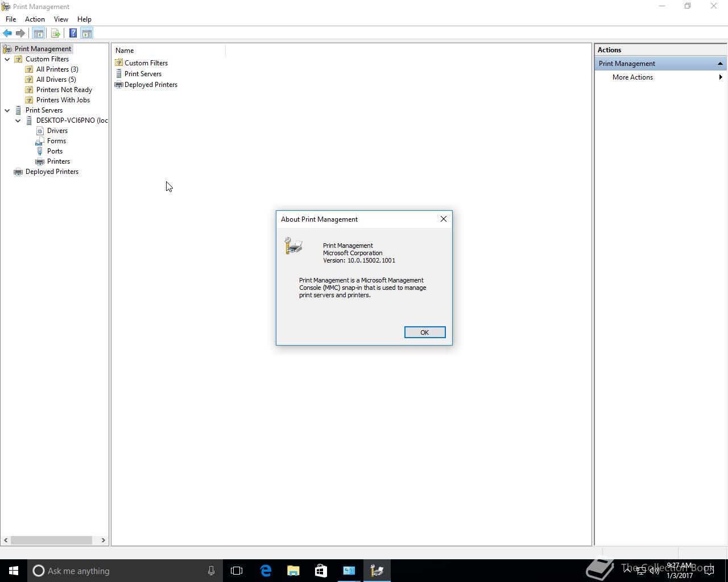Select DESKTOP-VCI6PNO server node
This screenshot has width=728, height=582.
pos(72,120)
